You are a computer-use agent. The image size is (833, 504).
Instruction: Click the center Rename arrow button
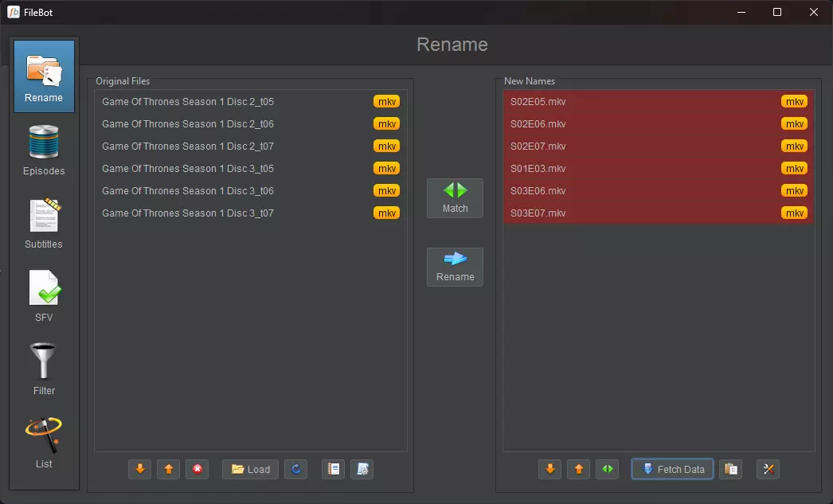tap(456, 268)
